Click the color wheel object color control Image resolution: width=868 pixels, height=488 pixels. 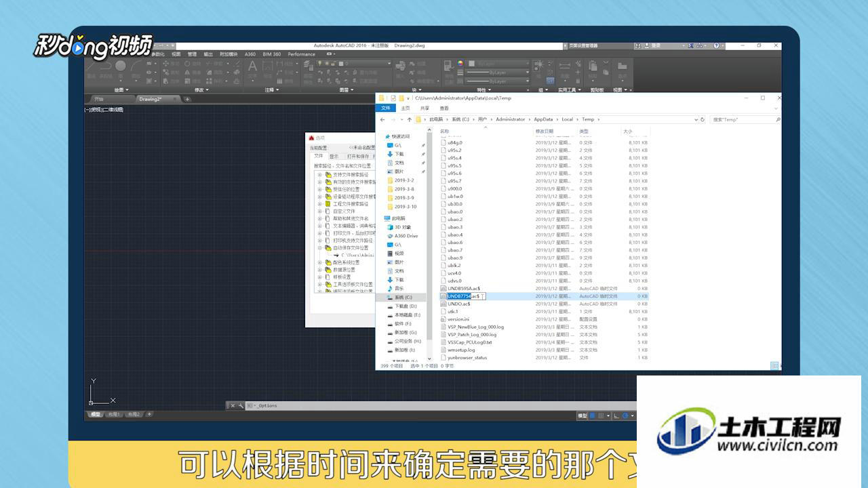(x=460, y=63)
